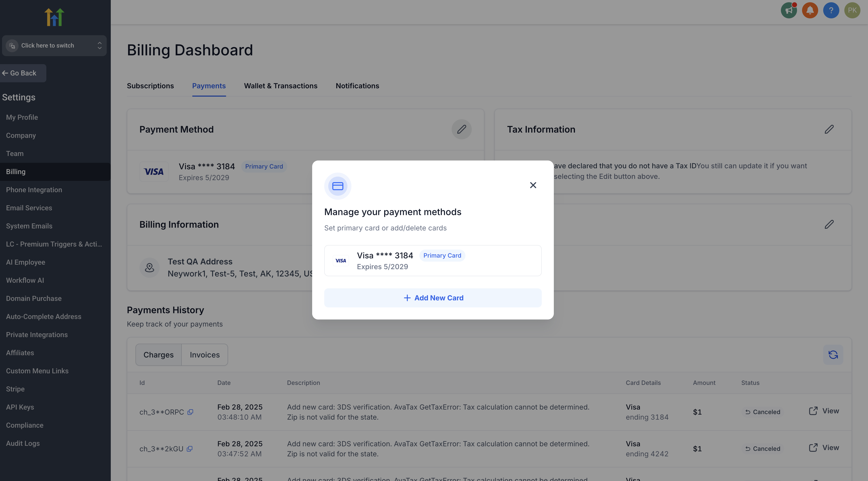Image resolution: width=868 pixels, height=481 pixels.
Task: Open the Wallet & Transactions tab
Action: tap(280, 86)
